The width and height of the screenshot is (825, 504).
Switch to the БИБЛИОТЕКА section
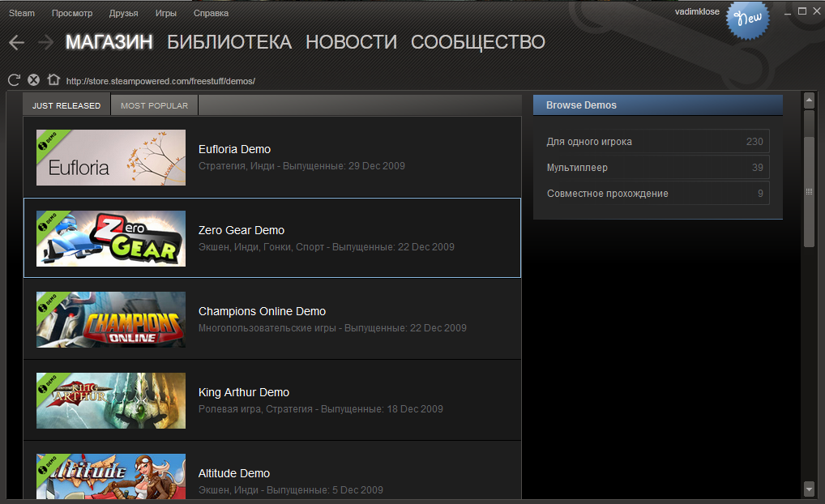coord(229,42)
